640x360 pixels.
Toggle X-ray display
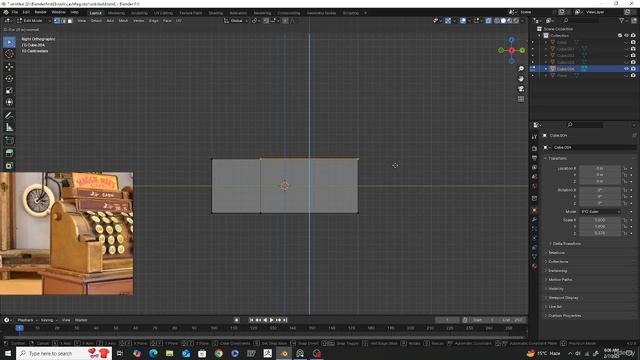(489, 20)
